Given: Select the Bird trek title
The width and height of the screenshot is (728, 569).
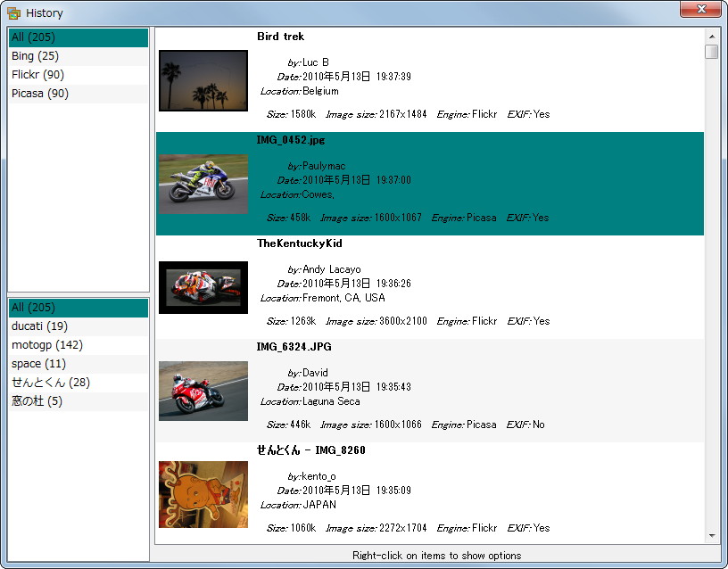Looking at the screenshot, I should click(280, 37).
